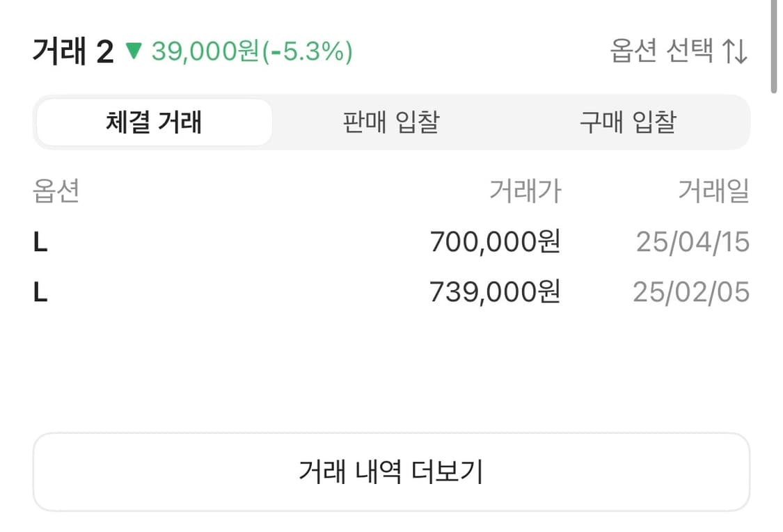783x532 pixels.
Task: Sort by the 거래가 column header
Action: pos(525,193)
